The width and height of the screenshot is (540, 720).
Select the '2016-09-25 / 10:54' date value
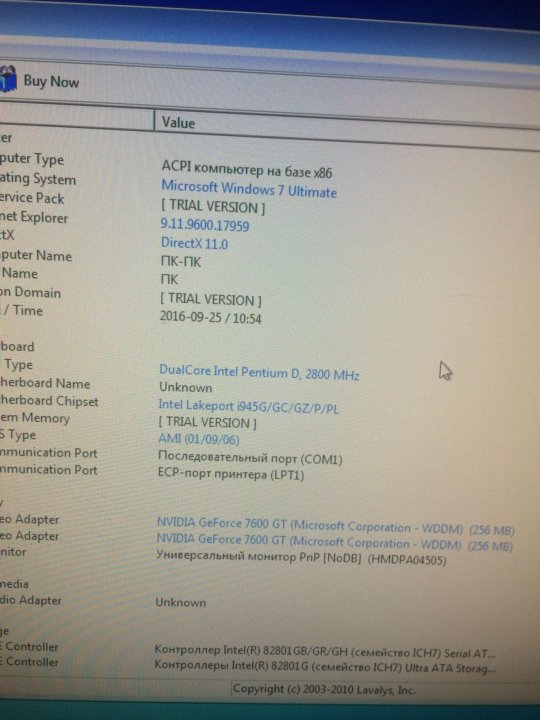tap(210, 317)
